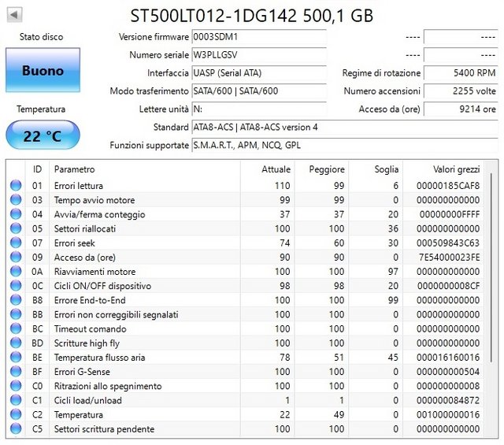Image resolution: width=504 pixels, height=445 pixels.
Task: Select the Riavviamenti motore parameter name
Action: click(x=94, y=272)
